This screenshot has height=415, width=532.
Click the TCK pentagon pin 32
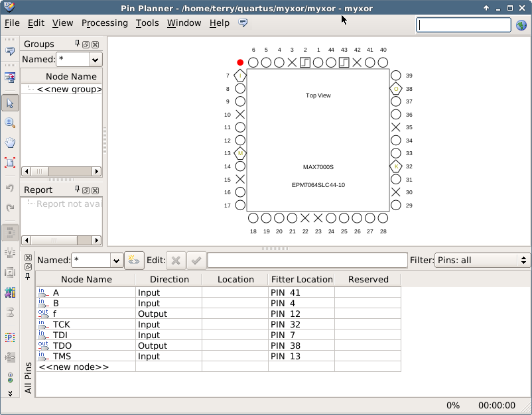tap(396, 166)
